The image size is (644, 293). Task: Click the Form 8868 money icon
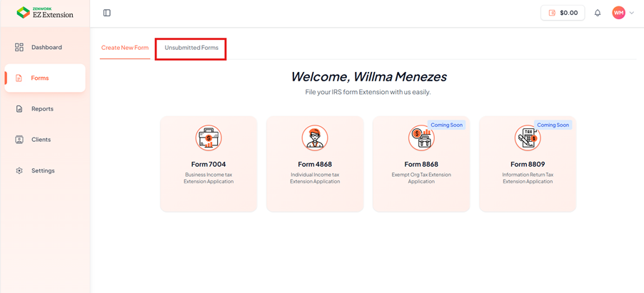(x=421, y=138)
